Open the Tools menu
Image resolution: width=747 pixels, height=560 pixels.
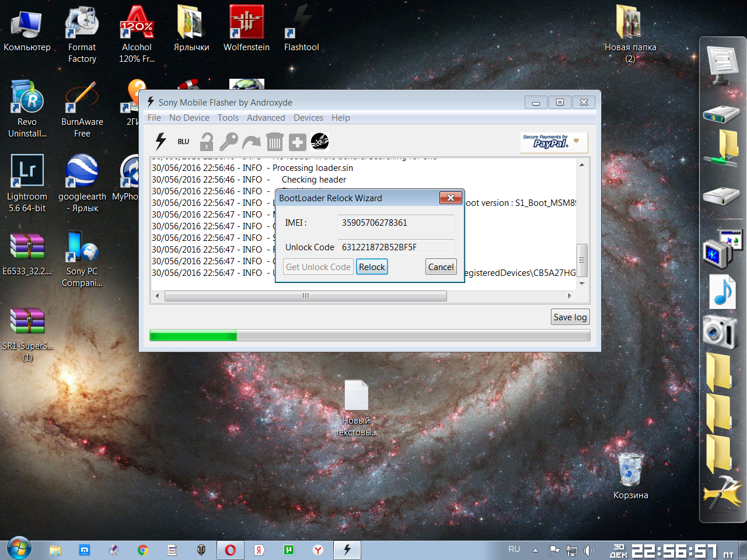228,118
